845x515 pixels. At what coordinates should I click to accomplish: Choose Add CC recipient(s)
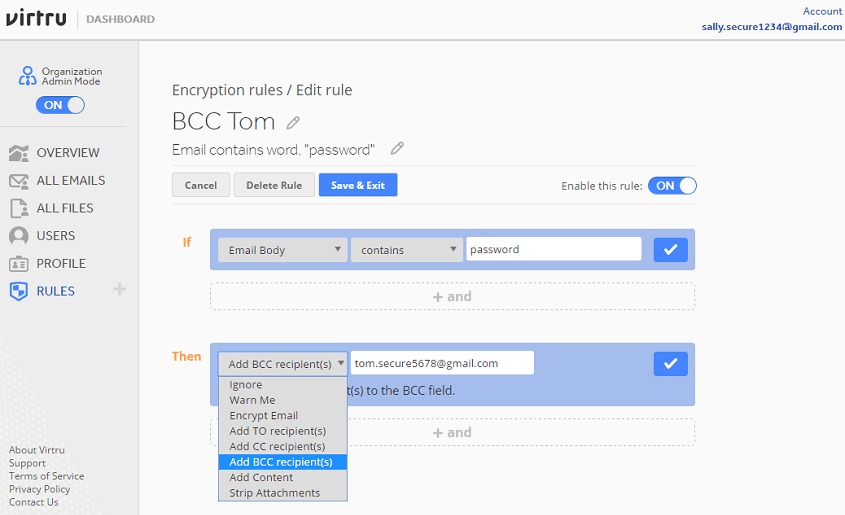pyautogui.click(x=282, y=447)
